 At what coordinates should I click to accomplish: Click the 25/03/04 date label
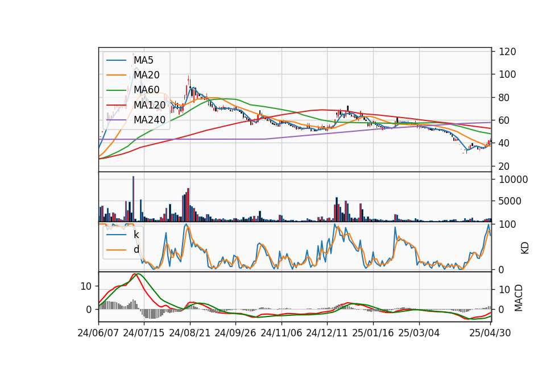tap(419, 333)
